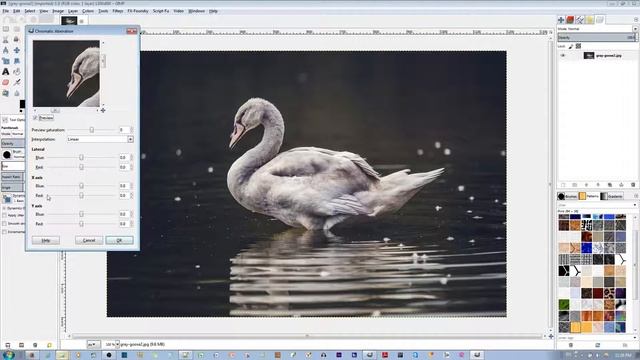Enable the Apply Jitter checkbox
Image resolution: width=640 pixels, height=360 pixels.
pos(4,216)
